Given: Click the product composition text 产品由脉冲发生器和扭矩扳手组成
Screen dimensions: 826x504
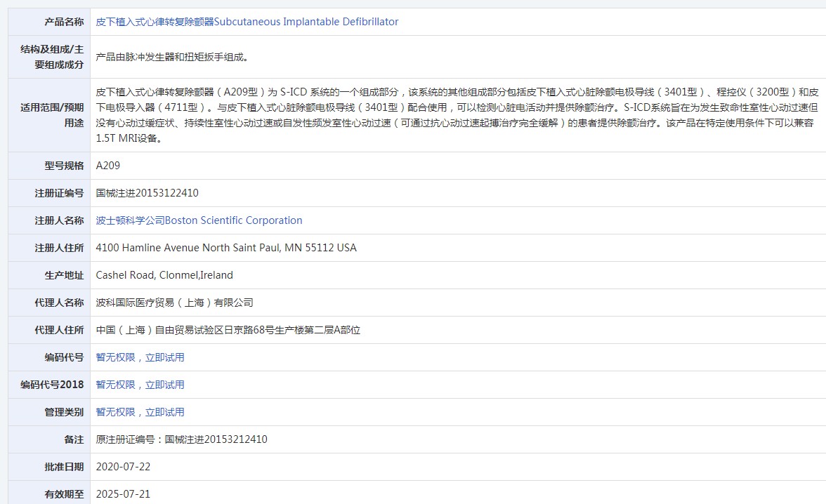Looking at the screenshot, I should 172,57.
